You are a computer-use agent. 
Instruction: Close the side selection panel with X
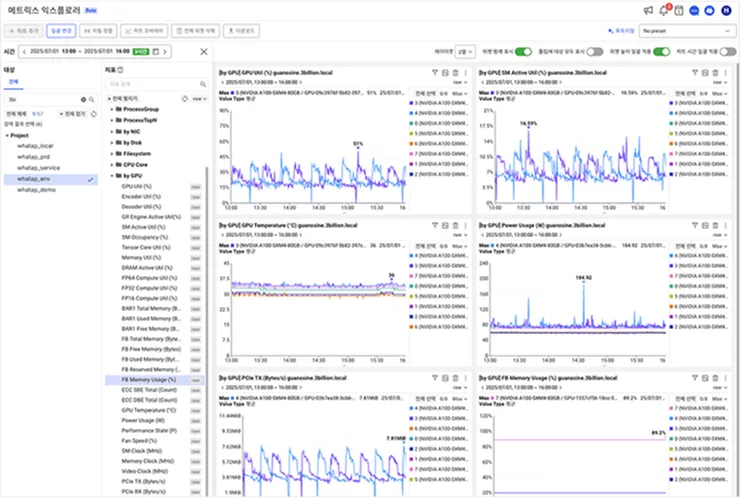pyautogui.click(x=203, y=51)
